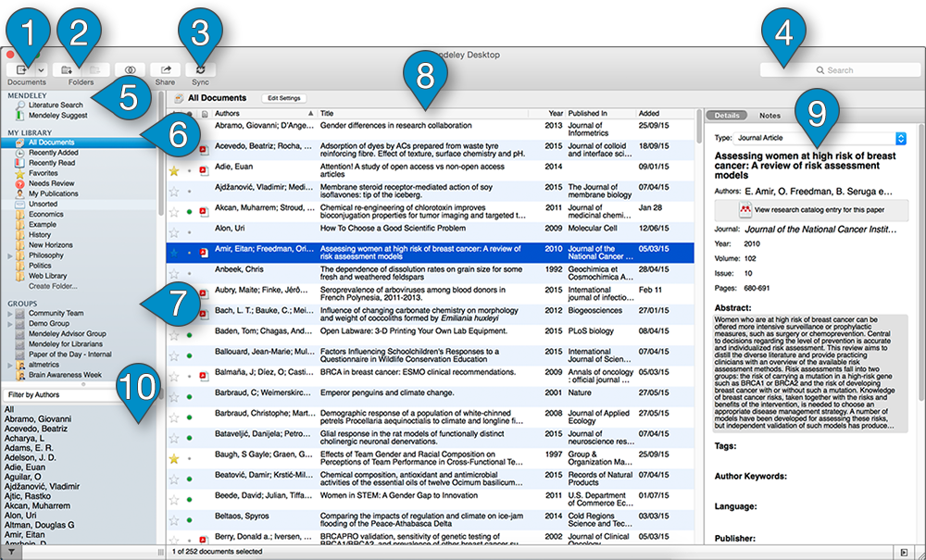Add new documents with the Documents toolbar icon
This screenshot has width=926, height=560.
click(23, 69)
